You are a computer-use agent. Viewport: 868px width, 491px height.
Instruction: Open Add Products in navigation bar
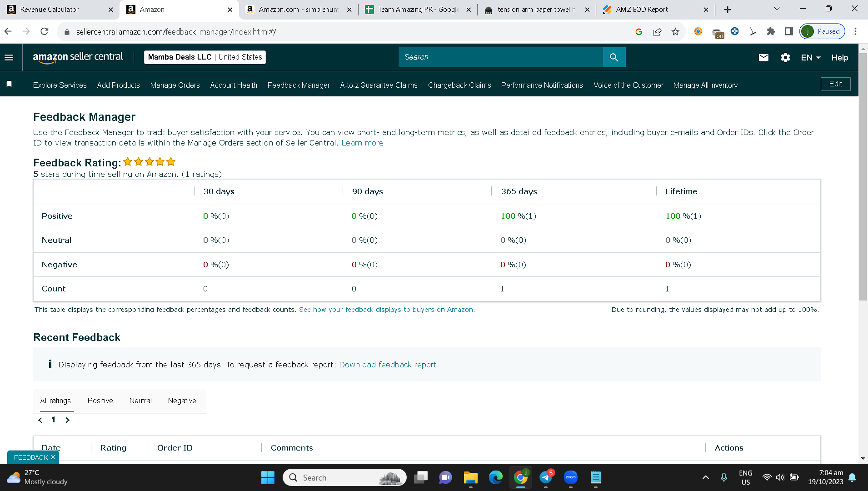pos(118,85)
